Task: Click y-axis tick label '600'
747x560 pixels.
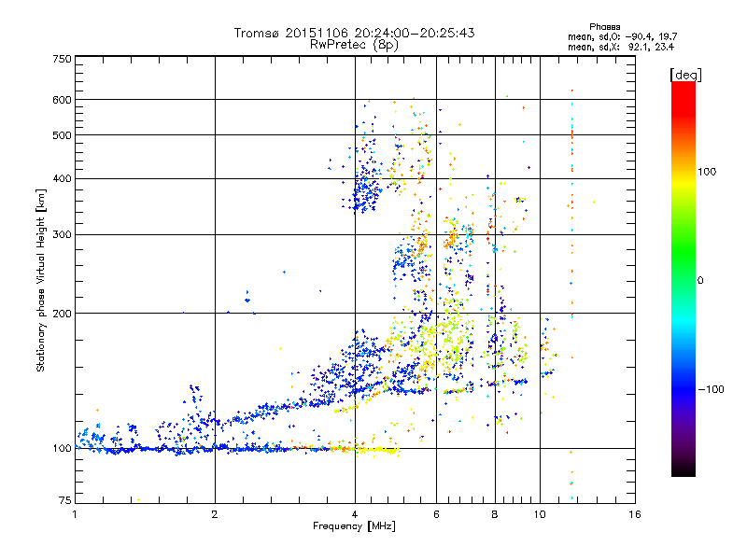Action: coord(62,100)
